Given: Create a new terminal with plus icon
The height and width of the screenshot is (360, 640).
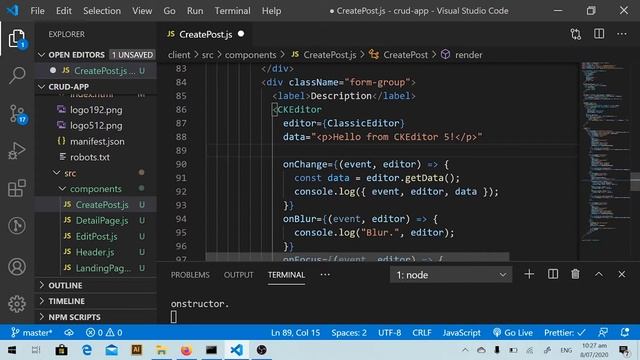Looking at the screenshot, I should [x=529, y=274].
